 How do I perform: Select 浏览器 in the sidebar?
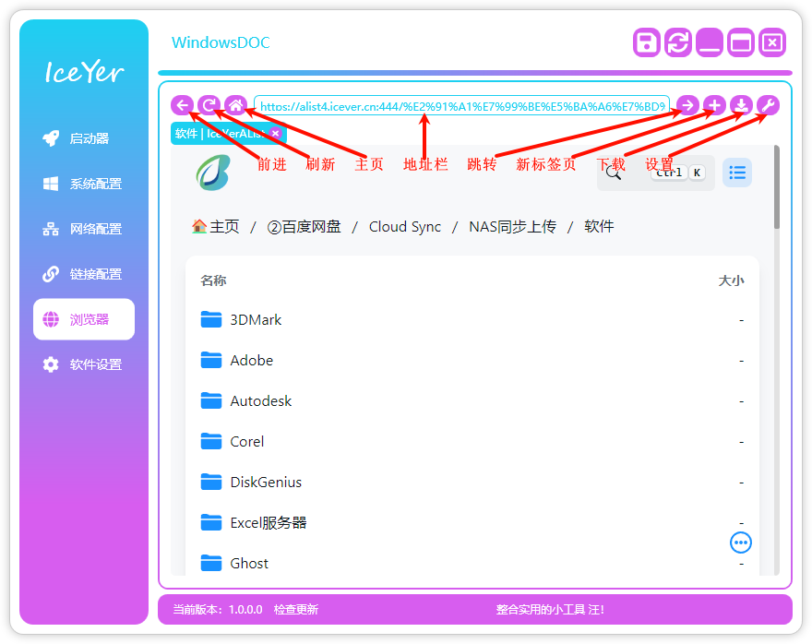pyautogui.click(x=84, y=319)
